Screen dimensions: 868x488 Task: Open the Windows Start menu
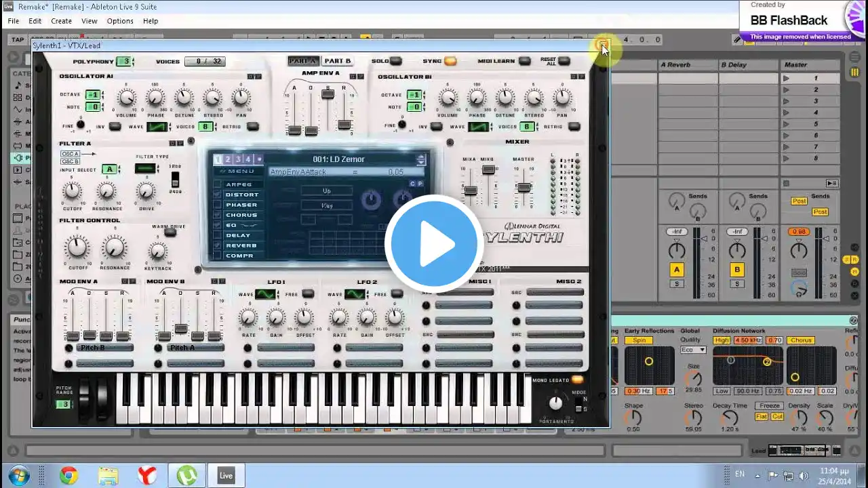[18, 474]
